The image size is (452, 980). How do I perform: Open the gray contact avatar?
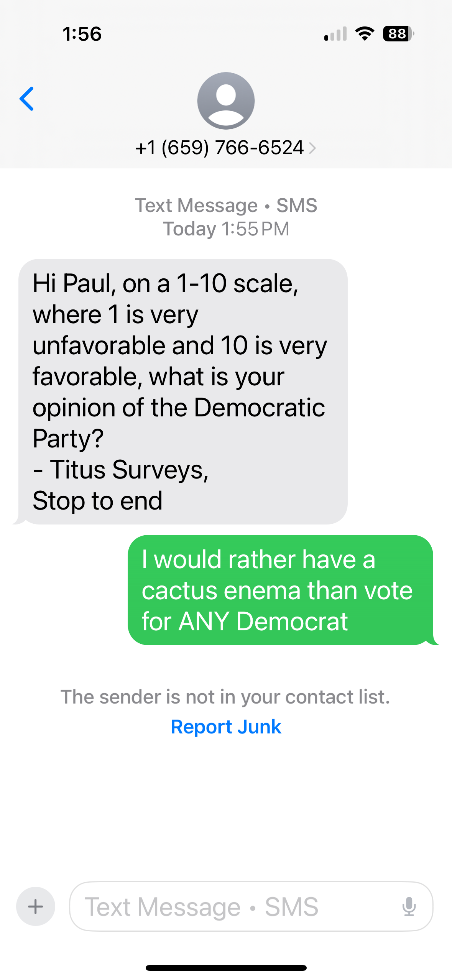226,101
